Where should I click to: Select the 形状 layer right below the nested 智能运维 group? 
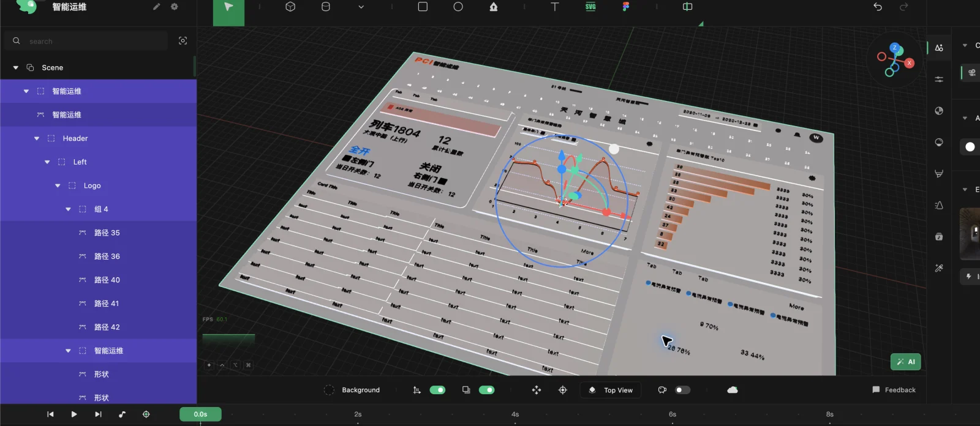click(x=98, y=374)
